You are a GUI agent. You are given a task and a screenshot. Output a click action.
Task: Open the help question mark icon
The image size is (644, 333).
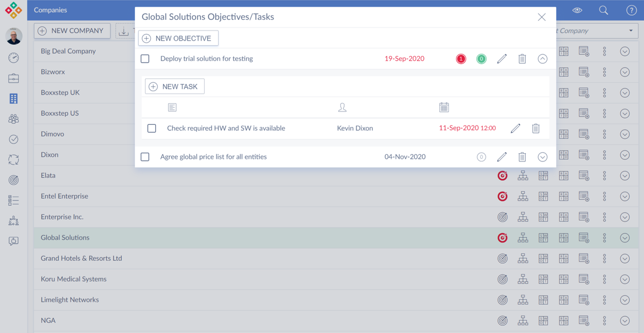point(631,10)
